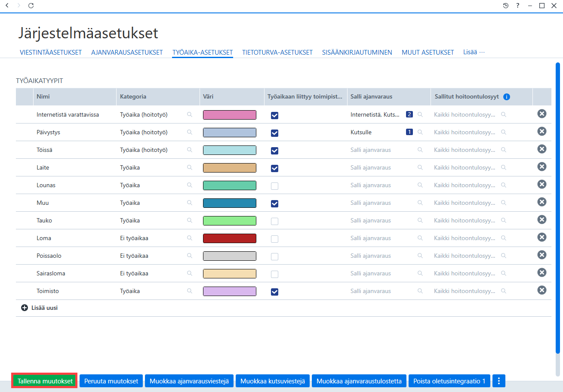
Task: Delete the Päivystys row with its X icon
Action: tap(542, 131)
